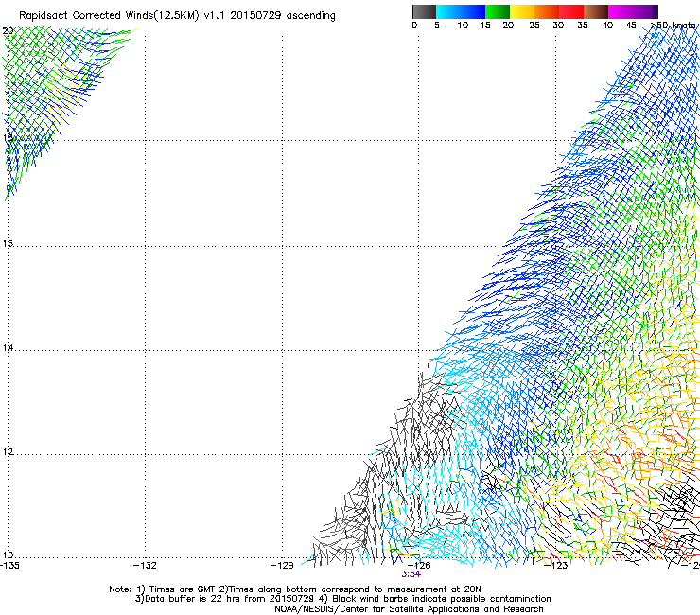The width and height of the screenshot is (700, 615).
Task: Click the '-126' longitude axis label
Action: coord(419,566)
